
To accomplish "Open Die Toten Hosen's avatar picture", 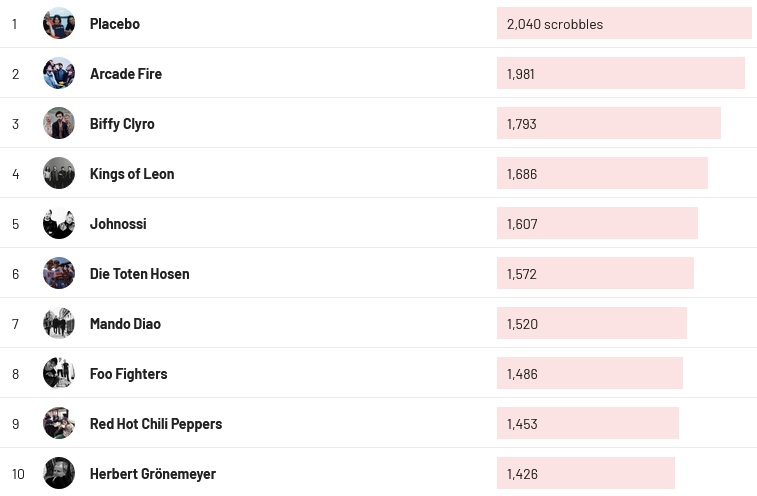I will tap(59, 273).
